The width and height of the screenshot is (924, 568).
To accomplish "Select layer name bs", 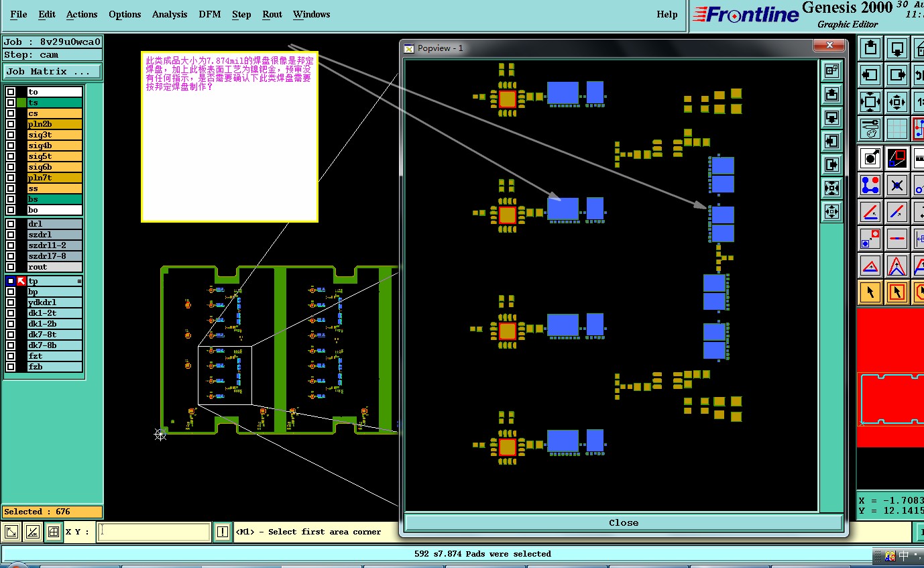I will 54,199.
